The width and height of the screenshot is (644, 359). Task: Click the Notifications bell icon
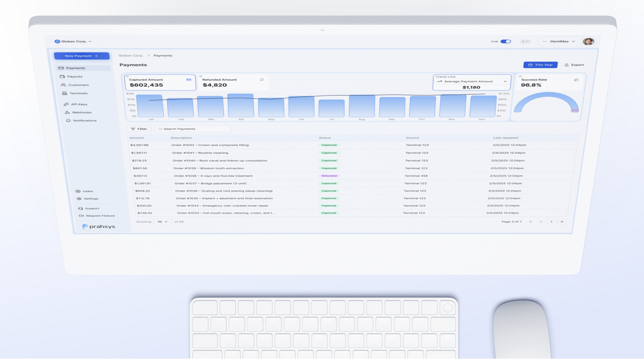[x=69, y=121]
